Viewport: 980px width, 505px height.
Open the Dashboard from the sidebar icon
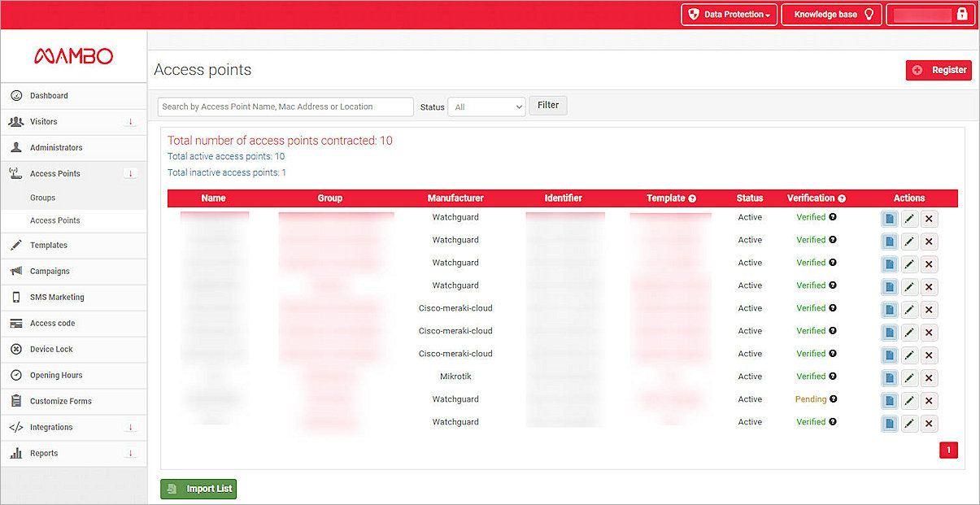[16, 95]
